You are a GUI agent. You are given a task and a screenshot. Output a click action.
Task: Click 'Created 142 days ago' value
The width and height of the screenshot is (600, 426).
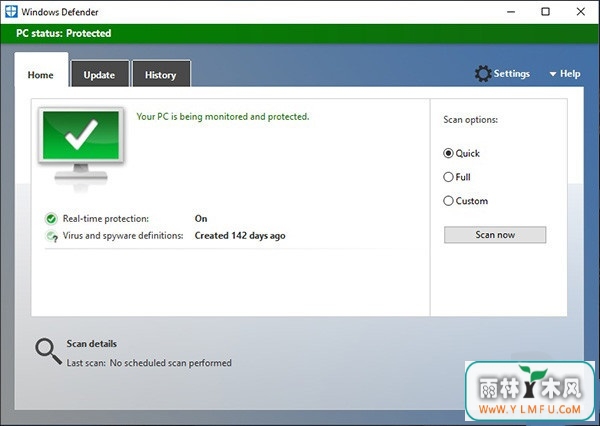[240, 236]
